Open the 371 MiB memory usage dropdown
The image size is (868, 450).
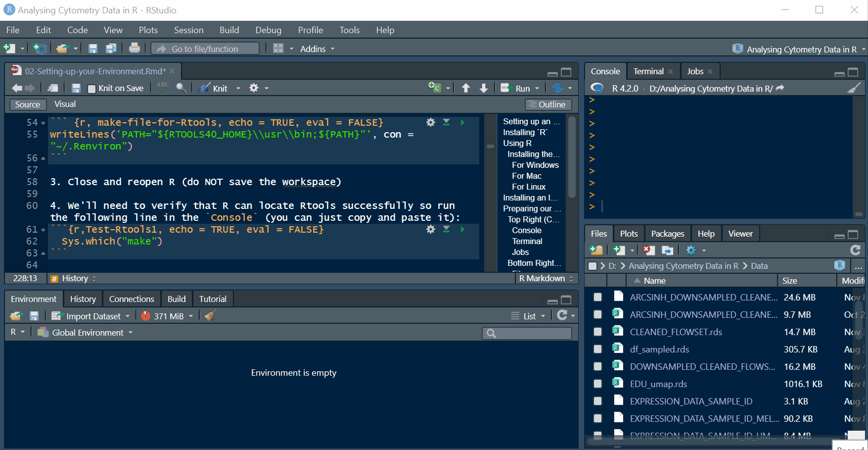[x=167, y=316]
